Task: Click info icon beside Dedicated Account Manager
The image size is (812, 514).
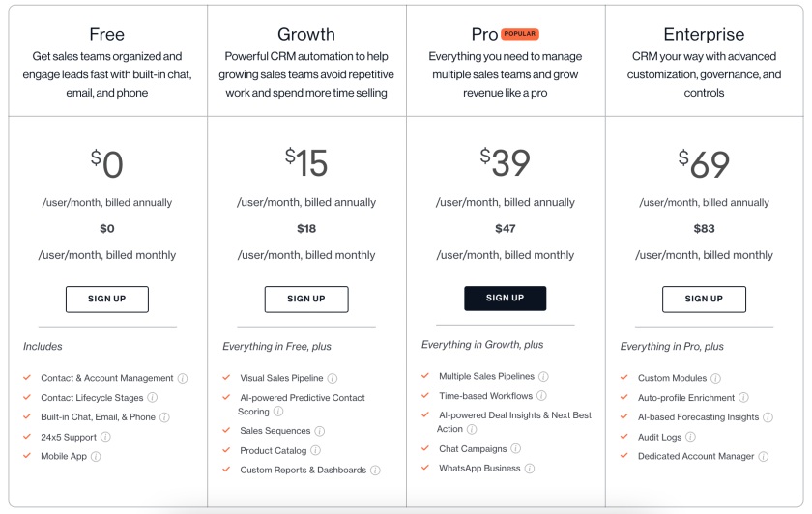Action: click(764, 457)
